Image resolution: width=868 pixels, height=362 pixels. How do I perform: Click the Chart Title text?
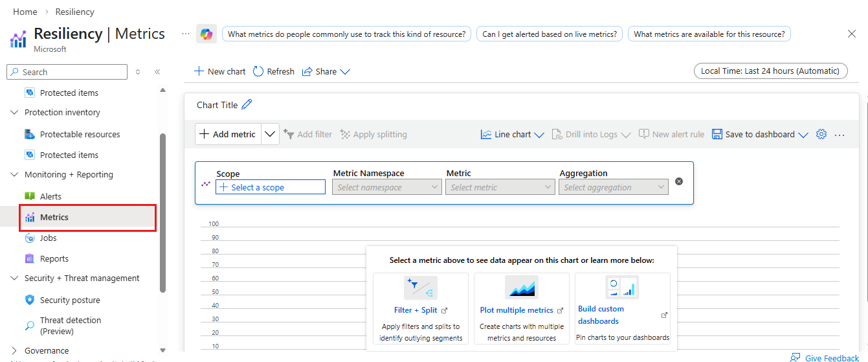(x=217, y=105)
